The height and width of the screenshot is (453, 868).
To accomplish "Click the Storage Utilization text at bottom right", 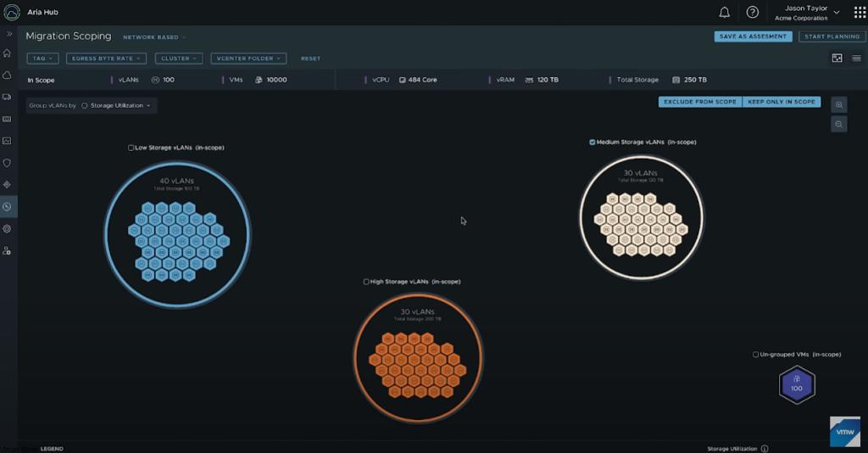I will [732, 449].
